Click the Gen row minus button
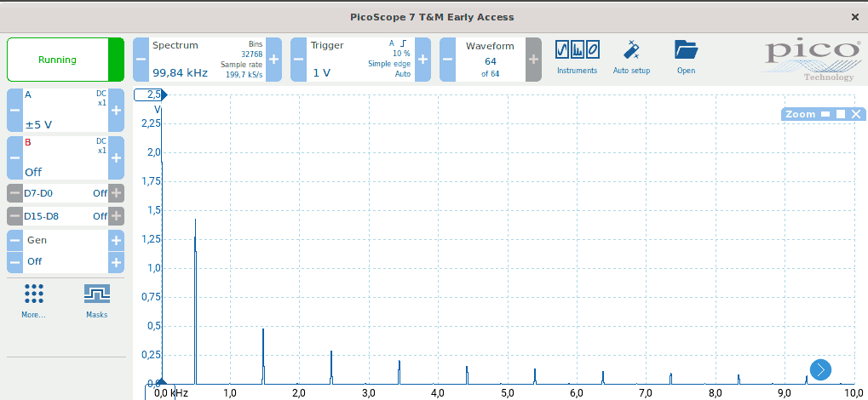 (x=15, y=240)
